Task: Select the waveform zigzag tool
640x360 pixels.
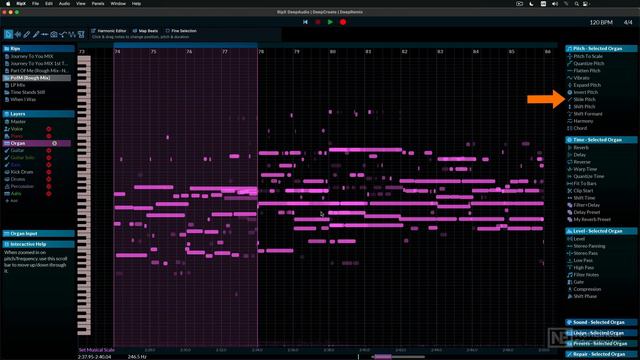Action: tap(72, 35)
